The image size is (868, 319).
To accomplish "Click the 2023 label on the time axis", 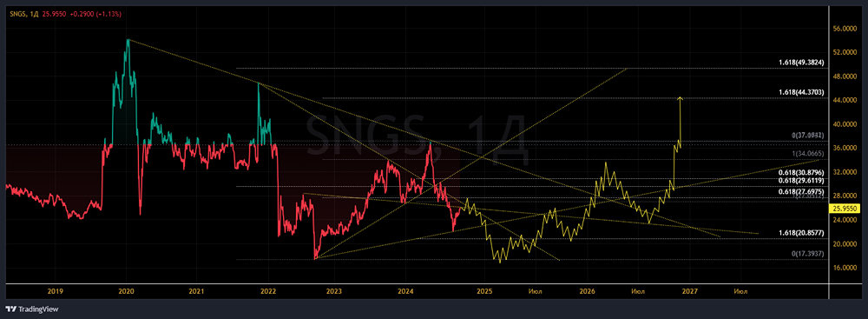I will coord(334,290).
